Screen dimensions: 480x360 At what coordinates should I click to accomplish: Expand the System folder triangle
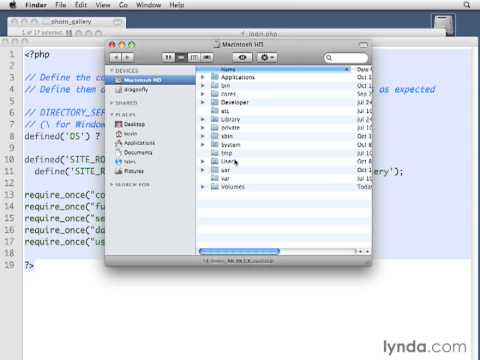click(x=202, y=144)
